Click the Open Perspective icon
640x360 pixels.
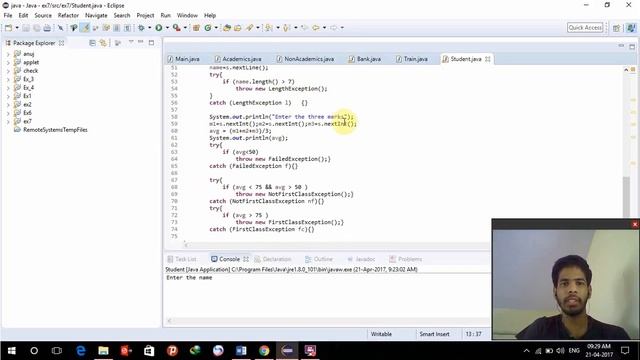[x=617, y=28]
